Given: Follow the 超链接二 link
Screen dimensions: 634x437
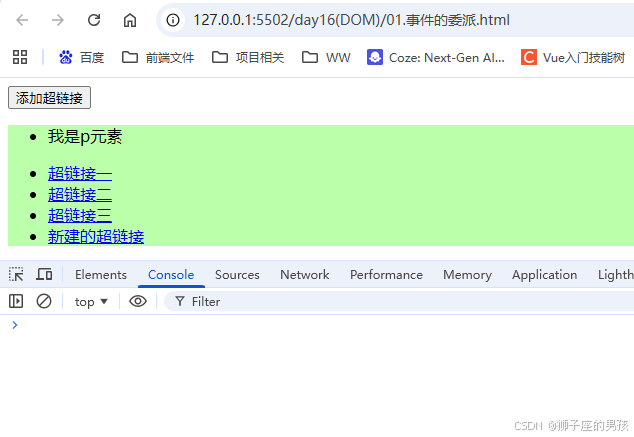Looking at the screenshot, I should pyautogui.click(x=80, y=195).
